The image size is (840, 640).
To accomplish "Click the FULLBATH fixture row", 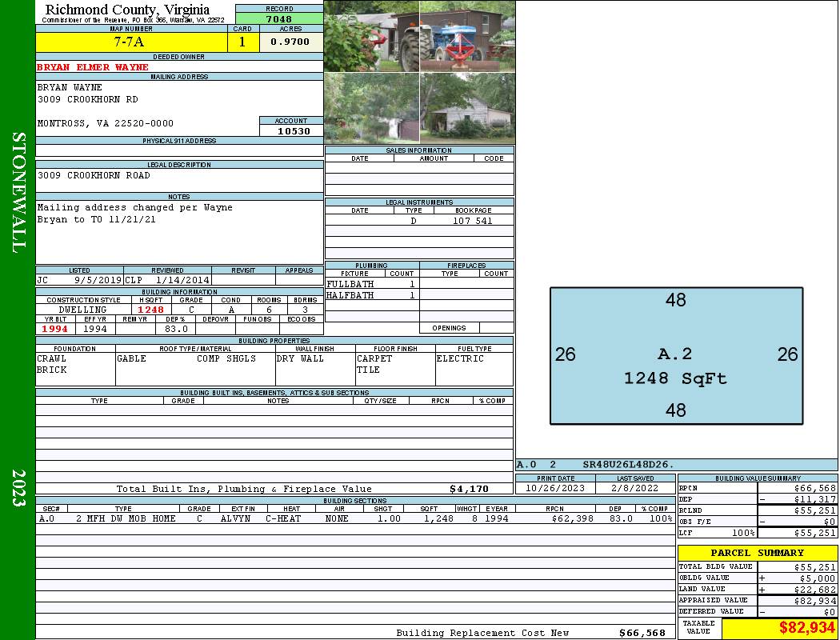I will tap(371, 284).
